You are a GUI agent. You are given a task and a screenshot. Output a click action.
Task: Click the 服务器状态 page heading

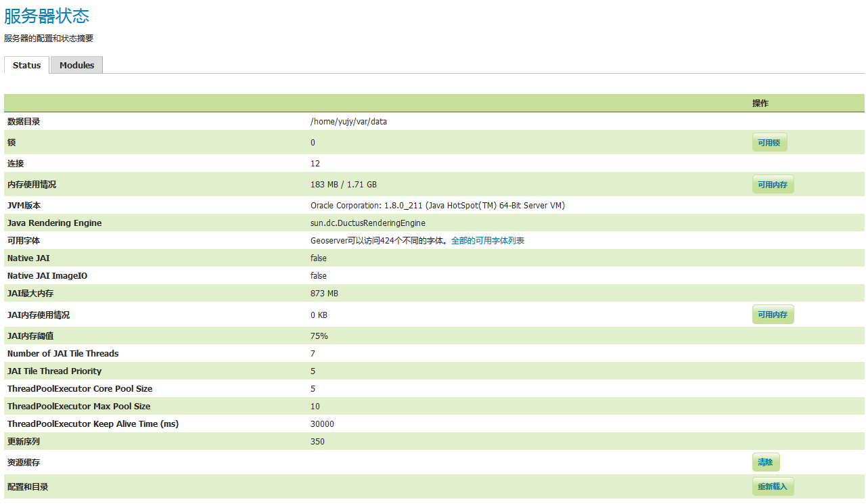pyautogui.click(x=47, y=17)
